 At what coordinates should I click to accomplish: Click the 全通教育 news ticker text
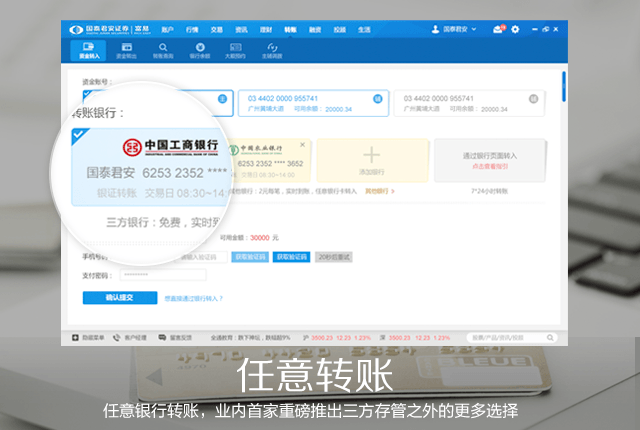pos(250,337)
